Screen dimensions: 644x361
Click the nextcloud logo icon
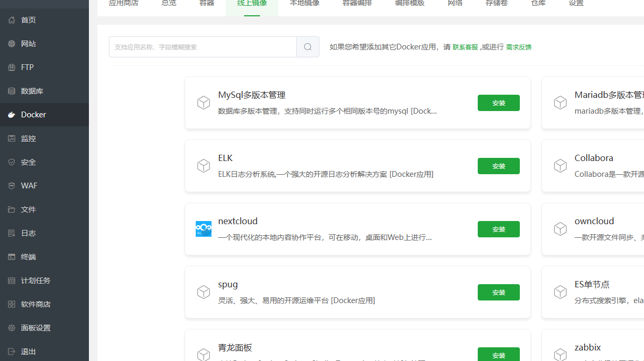tap(204, 229)
